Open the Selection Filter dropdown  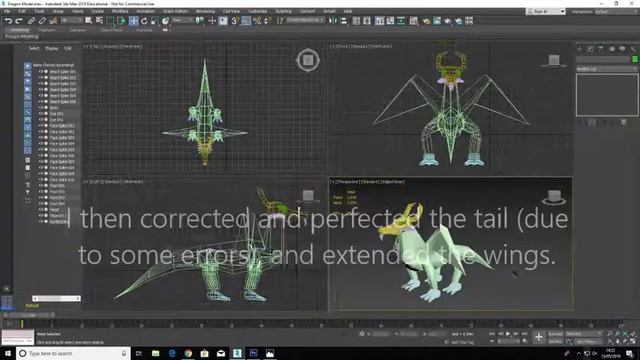tap(71, 20)
